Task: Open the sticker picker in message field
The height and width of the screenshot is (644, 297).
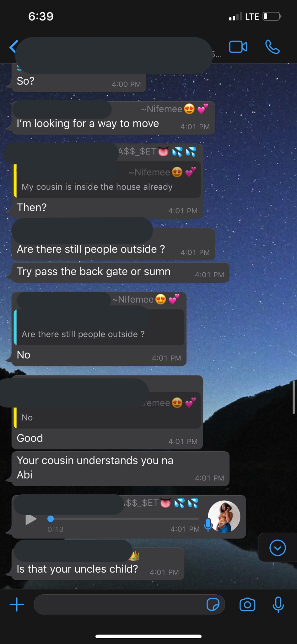Action: (x=213, y=604)
